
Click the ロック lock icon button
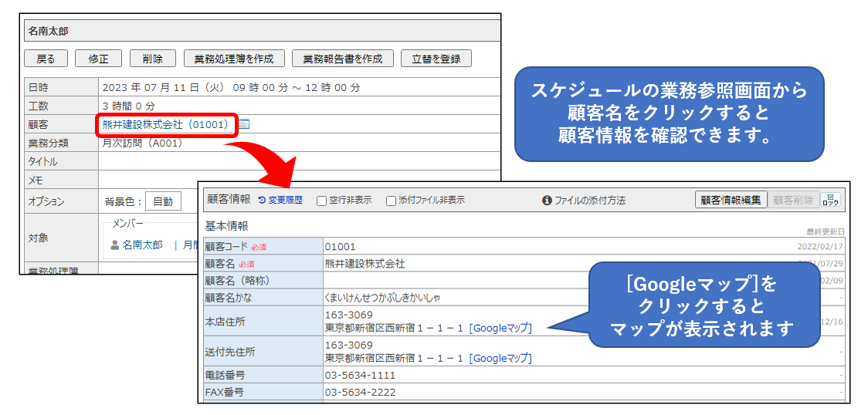pyautogui.click(x=831, y=200)
